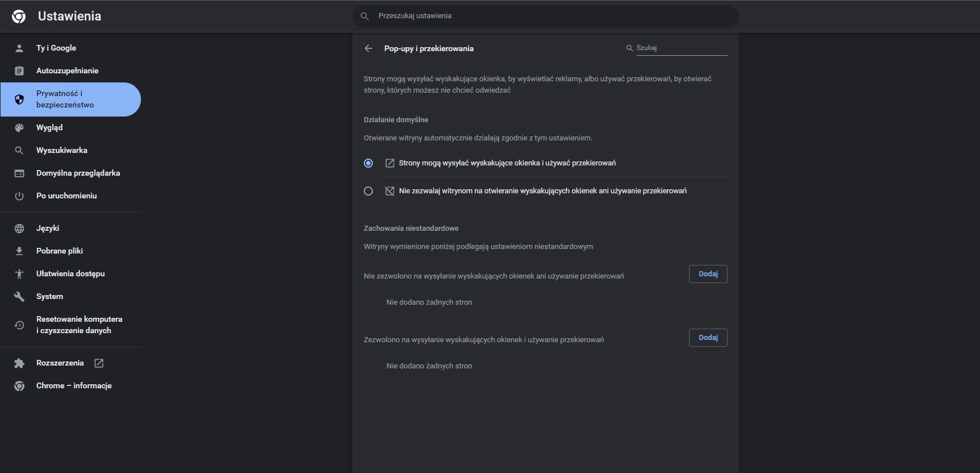Select radio 'Strony mogą wysyłać wyskakujące okienka'

368,163
